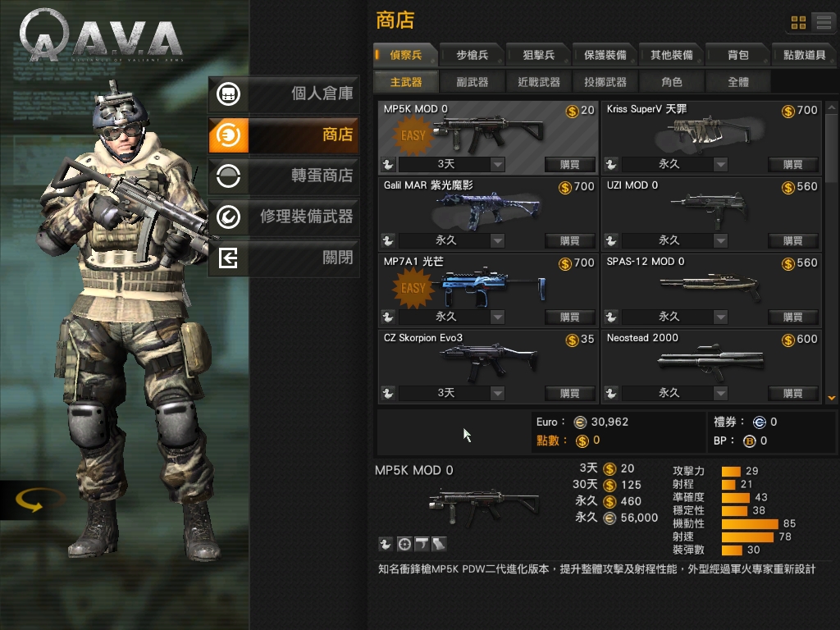
Task: Click the 轉蛋商店 capsule icon
Action: (x=228, y=176)
